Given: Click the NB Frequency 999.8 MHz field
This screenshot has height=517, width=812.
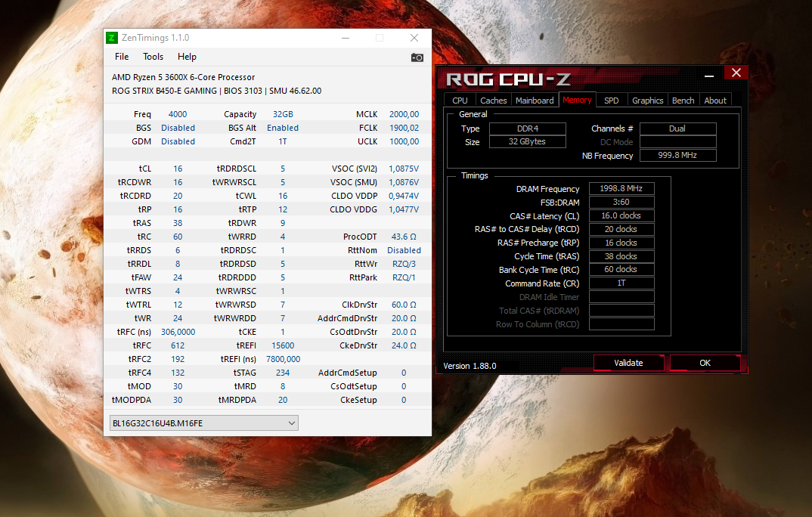Looking at the screenshot, I should (x=678, y=155).
